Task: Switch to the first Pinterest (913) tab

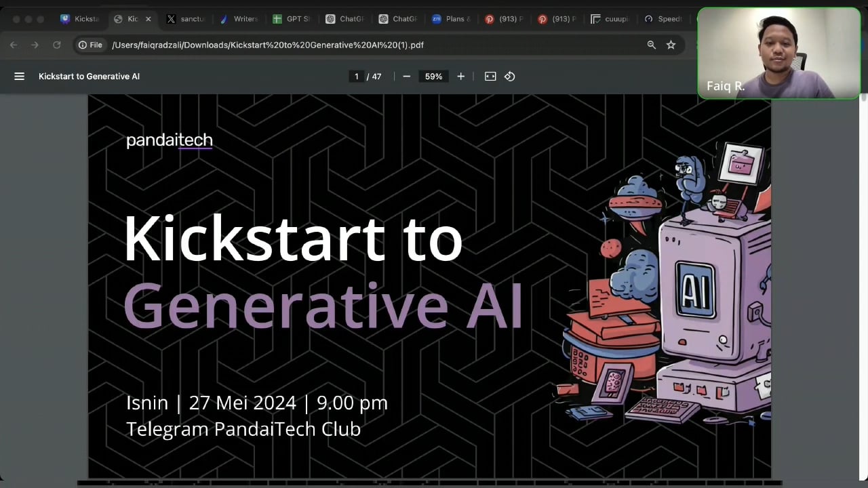Action: (504, 19)
